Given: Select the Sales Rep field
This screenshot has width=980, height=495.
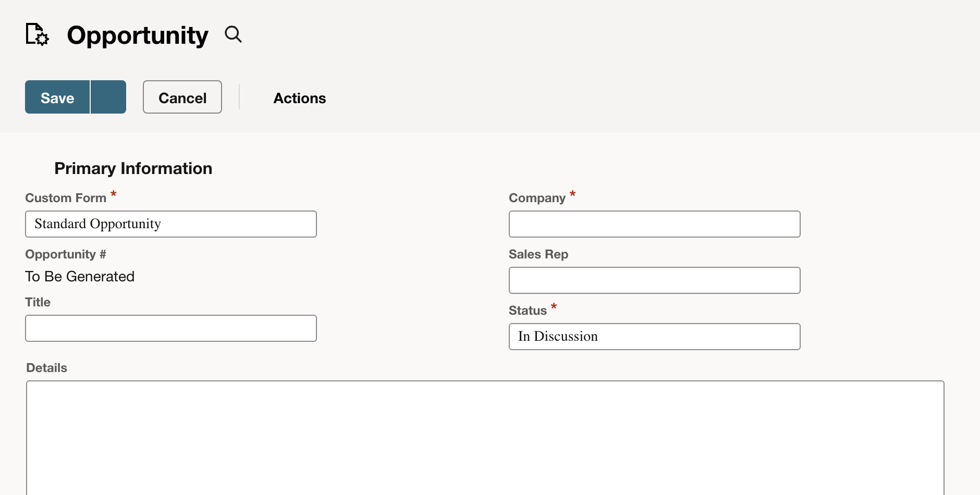Looking at the screenshot, I should (x=655, y=280).
